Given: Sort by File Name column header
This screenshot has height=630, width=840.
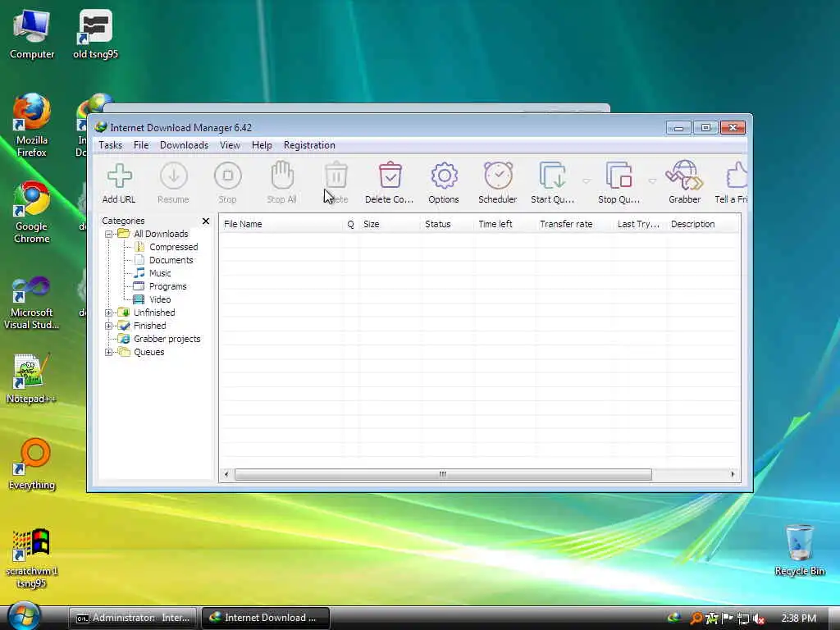Looking at the screenshot, I should point(281,224).
